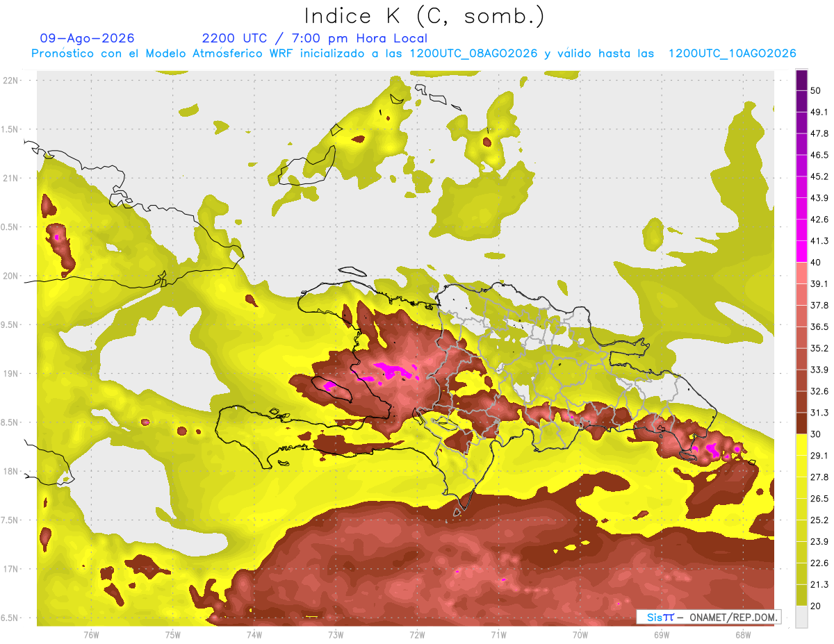Click the init time '1200UTC_08AGO2026'
This screenshot has height=644, width=834.
473,53
